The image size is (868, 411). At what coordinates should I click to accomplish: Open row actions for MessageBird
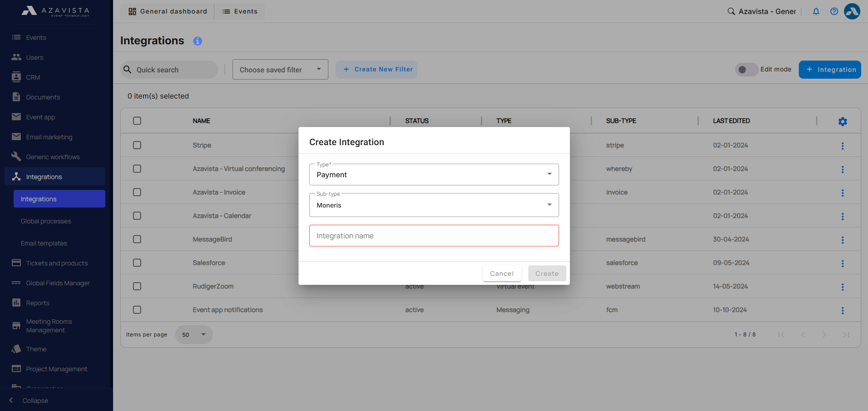point(843,240)
